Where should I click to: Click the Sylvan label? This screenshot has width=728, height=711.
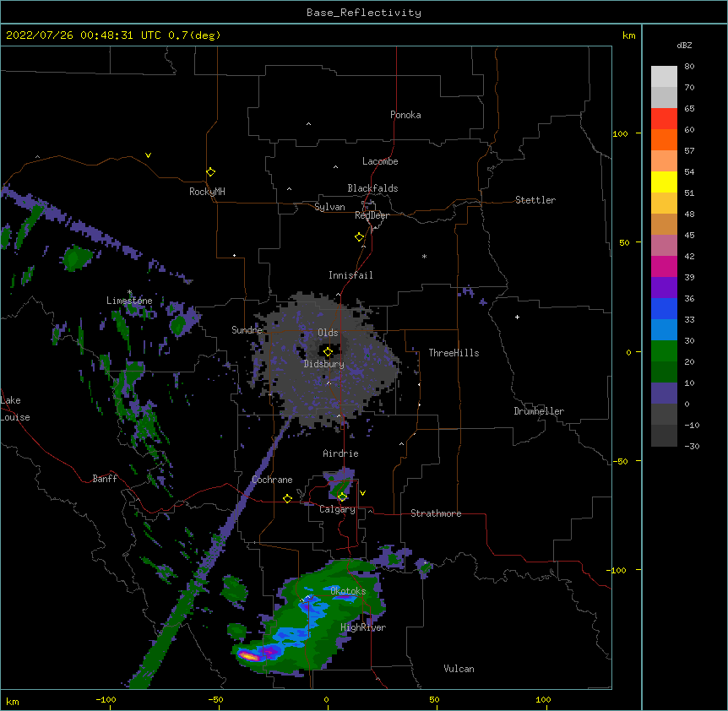click(329, 207)
